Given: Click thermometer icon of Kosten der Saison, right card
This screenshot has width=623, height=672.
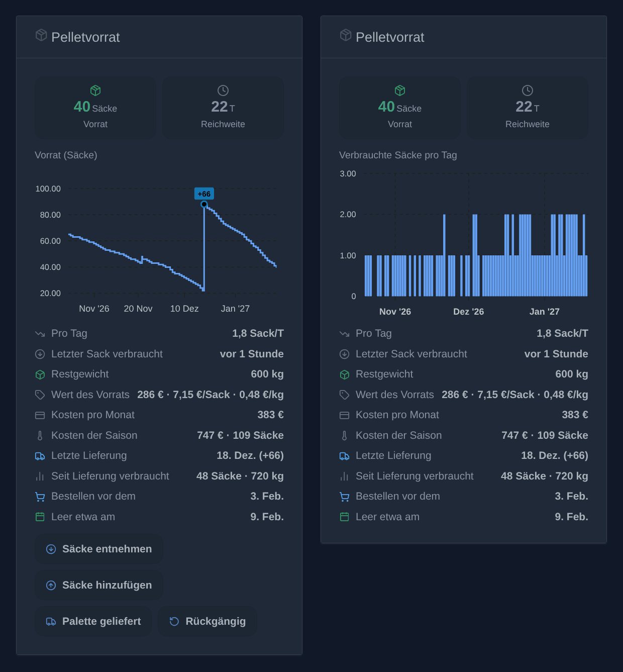Looking at the screenshot, I should pyautogui.click(x=345, y=435).
